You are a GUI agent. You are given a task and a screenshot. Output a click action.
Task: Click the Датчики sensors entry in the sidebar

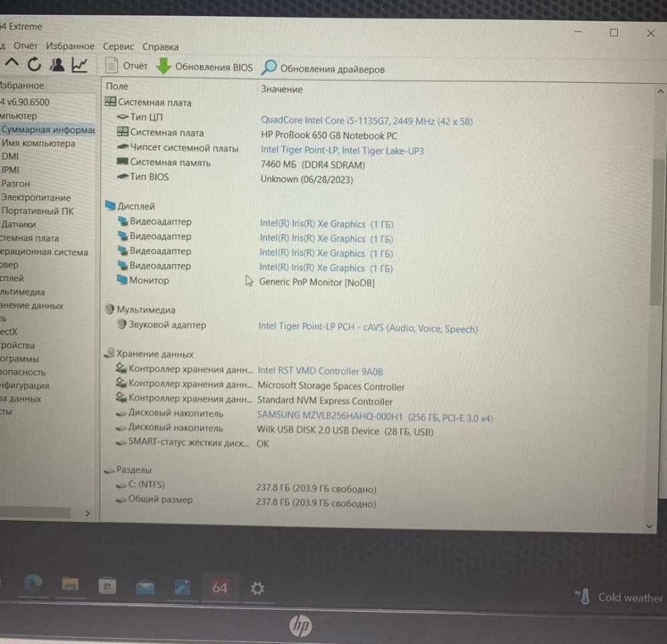19,224
